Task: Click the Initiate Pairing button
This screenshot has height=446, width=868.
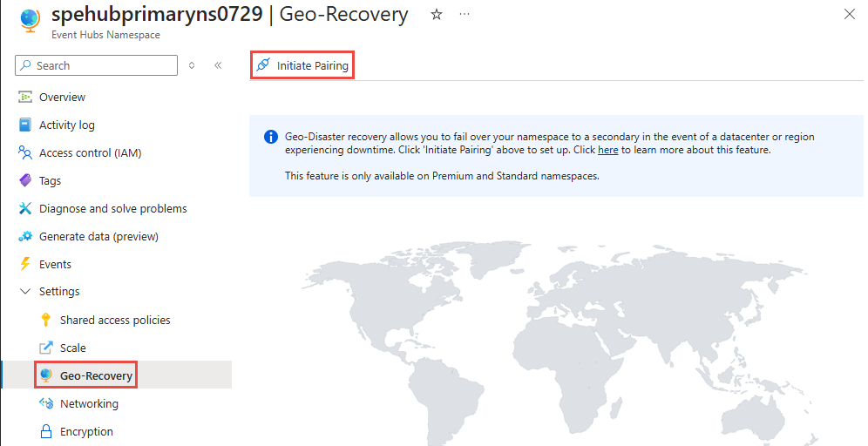Action: [312, 65]
